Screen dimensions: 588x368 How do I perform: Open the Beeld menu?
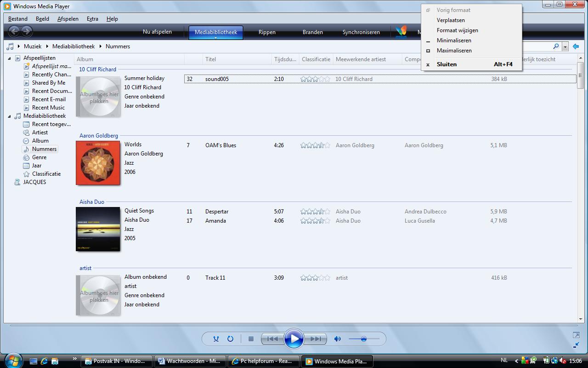tap(42, 19)
